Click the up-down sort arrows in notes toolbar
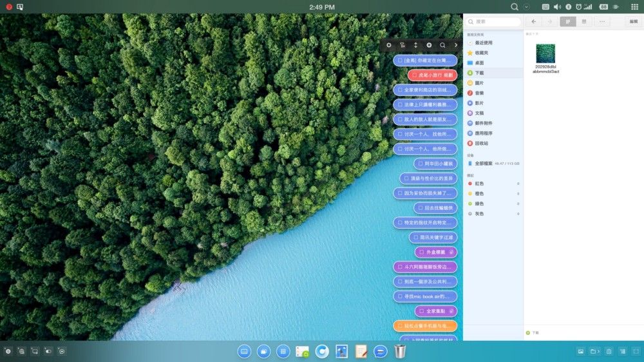 [415, 45]
